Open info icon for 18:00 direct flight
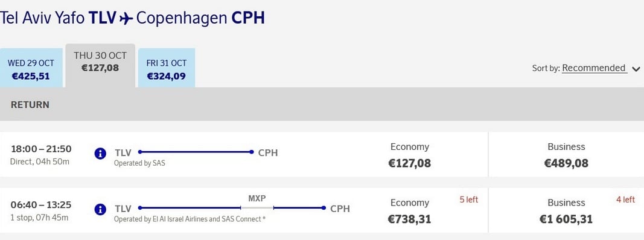Viewport: 644px width, 240px height. 100,154
